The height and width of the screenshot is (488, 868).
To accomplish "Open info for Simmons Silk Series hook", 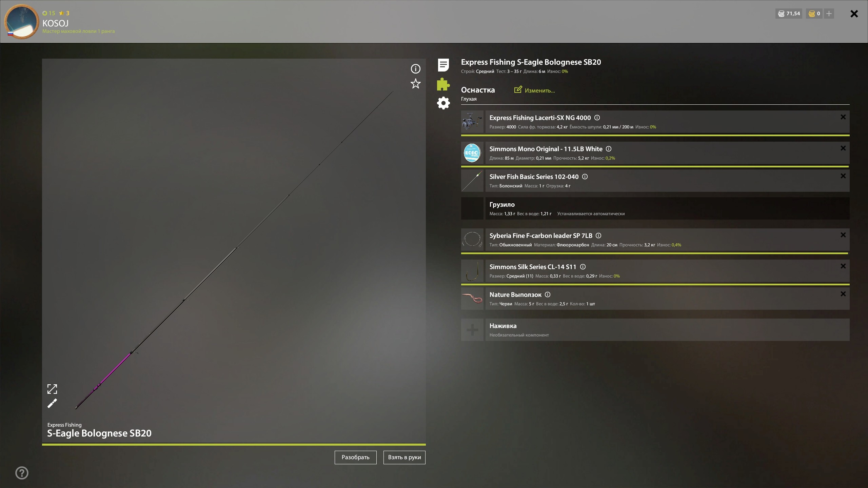I will (x=583, y=267).
